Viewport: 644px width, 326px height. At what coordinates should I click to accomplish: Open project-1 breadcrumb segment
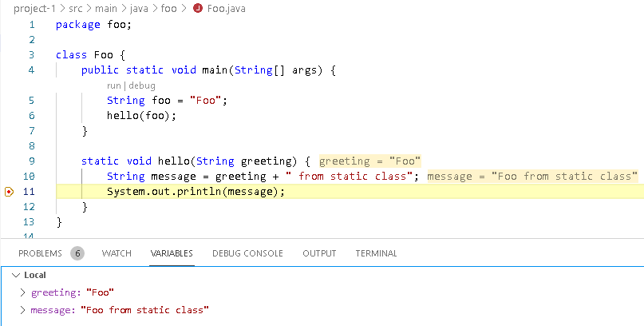34,8
